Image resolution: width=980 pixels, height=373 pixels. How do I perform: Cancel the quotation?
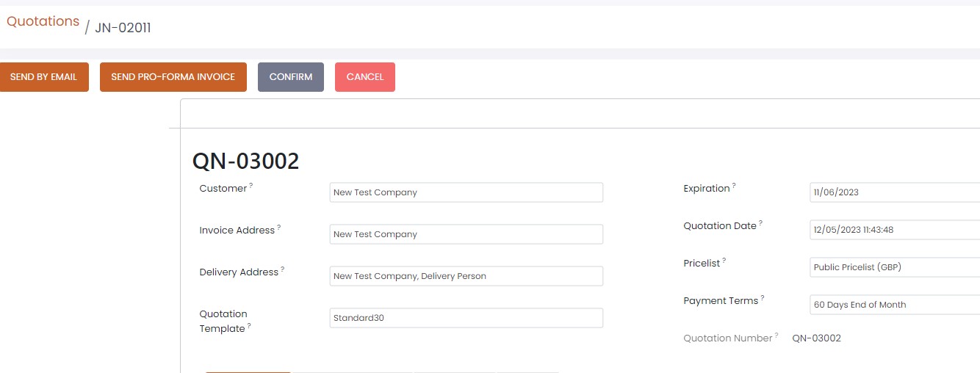[364, 77]
